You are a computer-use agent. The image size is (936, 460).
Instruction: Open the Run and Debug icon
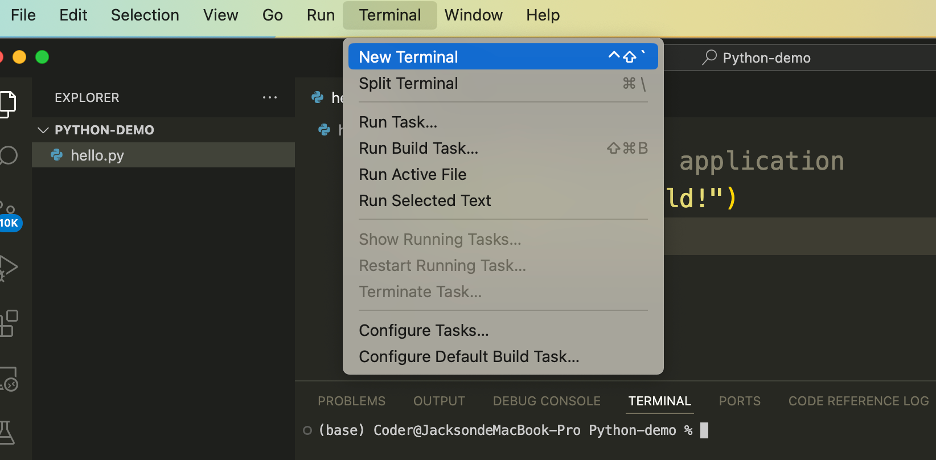9,267
